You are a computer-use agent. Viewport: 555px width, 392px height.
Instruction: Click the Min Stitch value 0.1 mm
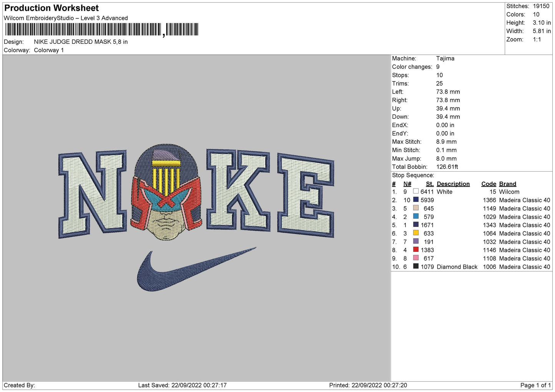pyautogui.click(x=446, y=150)
